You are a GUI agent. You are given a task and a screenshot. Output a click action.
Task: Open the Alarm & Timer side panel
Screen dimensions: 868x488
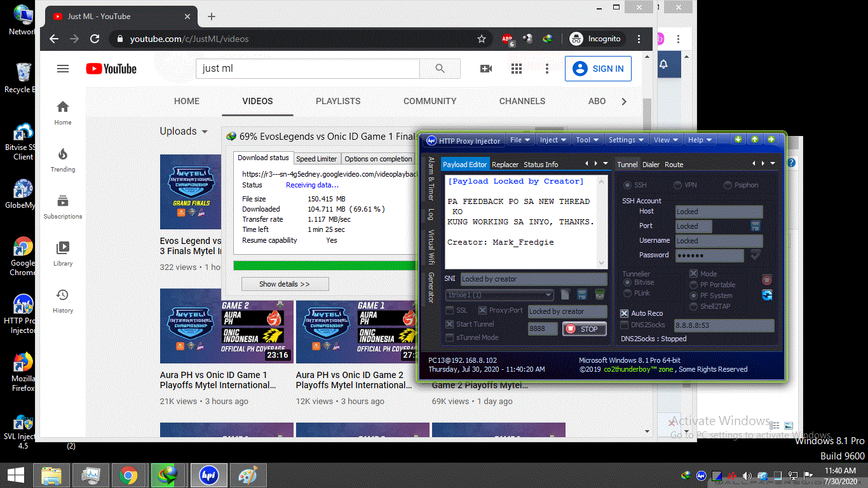tap(431, 179)
